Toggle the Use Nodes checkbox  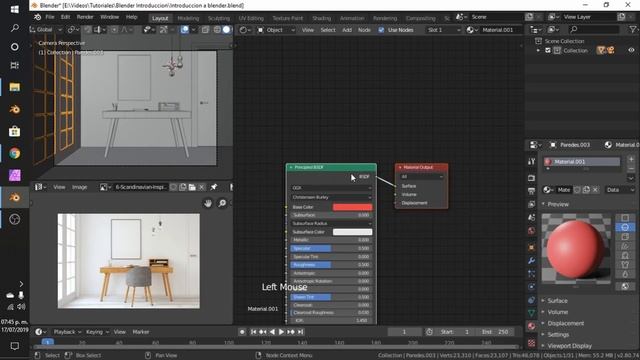click(x=381, y=30)
